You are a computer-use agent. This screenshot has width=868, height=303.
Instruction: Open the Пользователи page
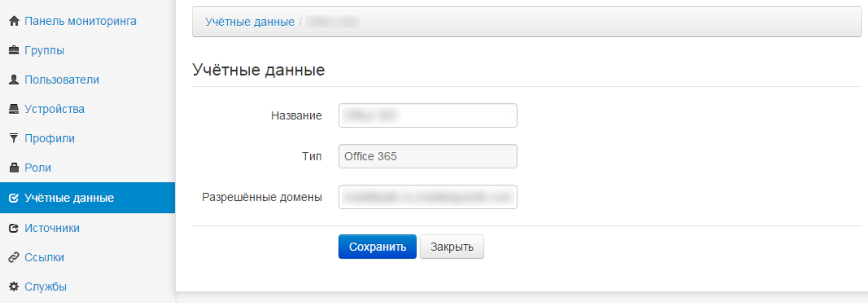click(x=62, y=80)
